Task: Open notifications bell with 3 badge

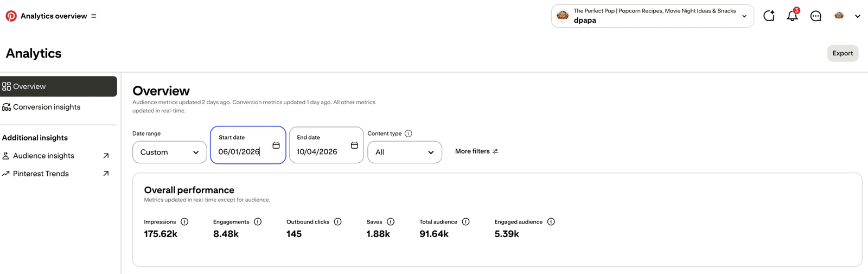Action: [793, 15]
